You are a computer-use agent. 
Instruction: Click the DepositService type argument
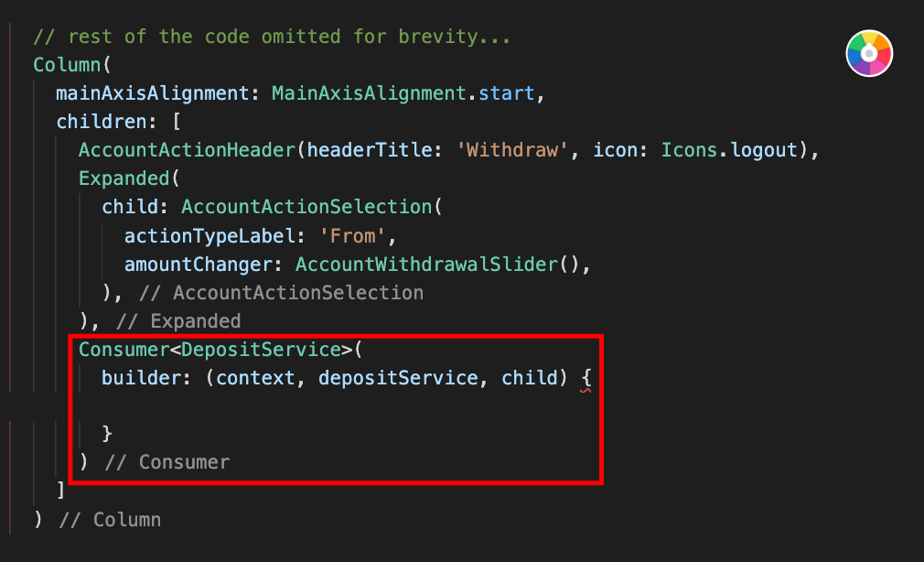[x=261, y=350]
